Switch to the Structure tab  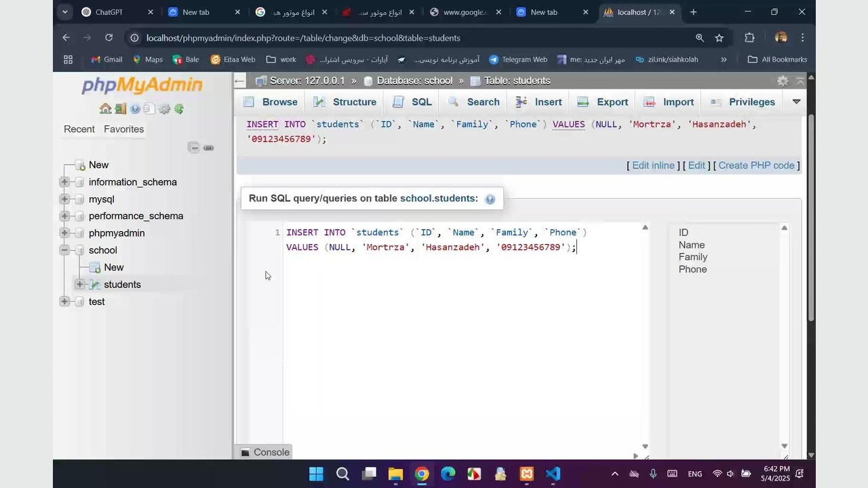[345, 102]
